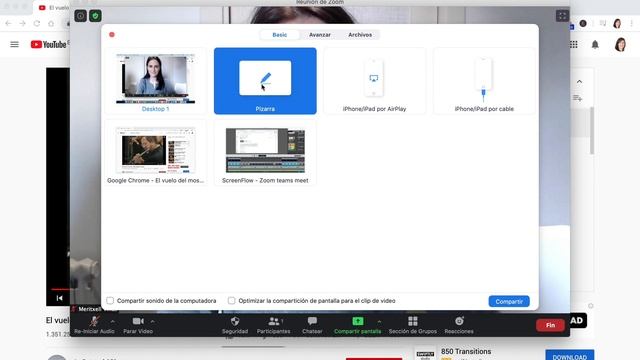Image resolution: width=640 pixels, height=360 pixels.
Task: Choose iPhone/iPad por cable option
Action: pyautogui.click(x=484, y=81)
